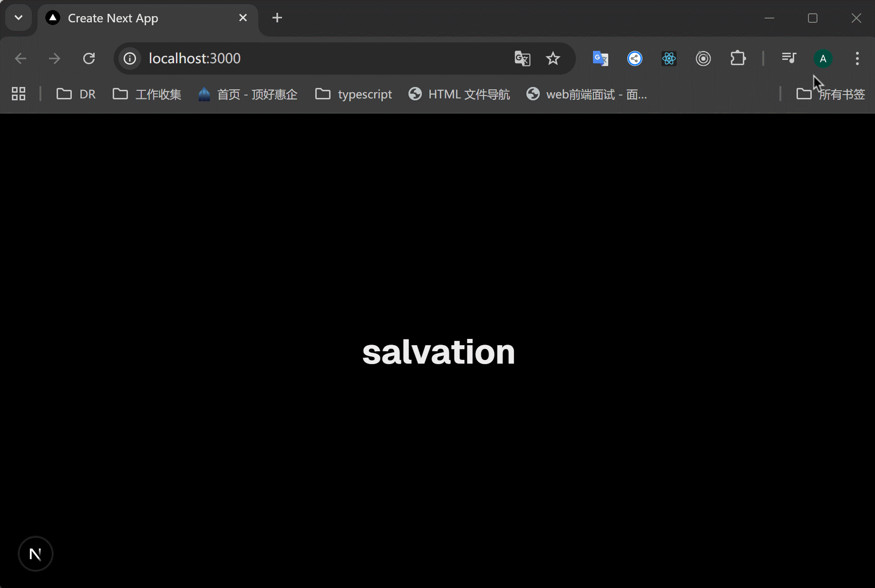The height and width of the screenshot is (588, 875).
Task: Close the Create Next App tab
Action: click(243, 18)
